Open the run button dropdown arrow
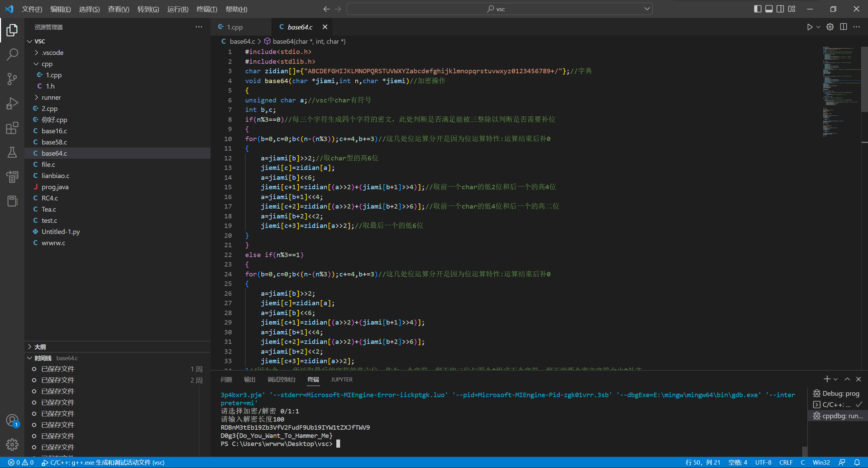868x468 pixels. point(818,27)
